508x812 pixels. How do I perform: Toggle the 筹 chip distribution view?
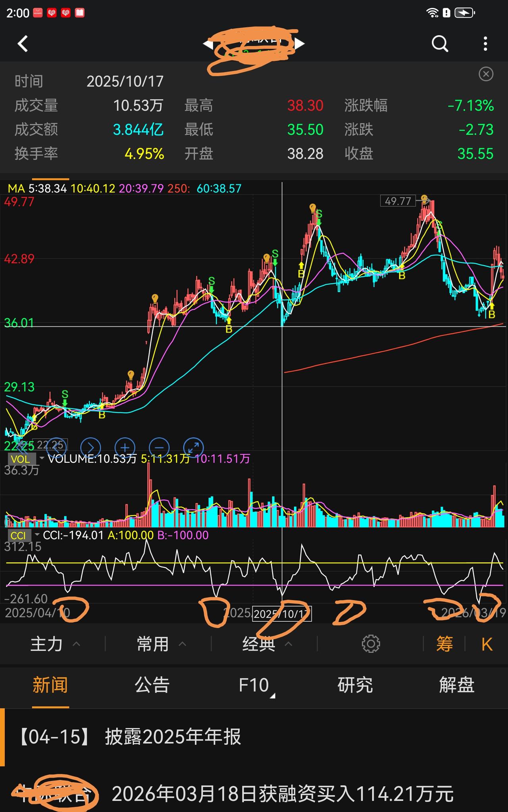[444, 644]
